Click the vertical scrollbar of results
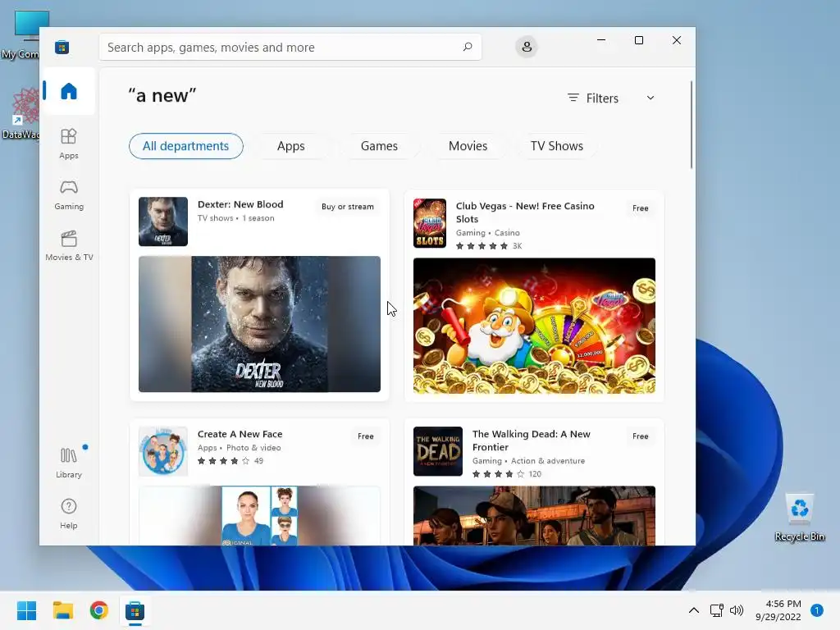This screenshot has height=630, width=840. [691, 126]
